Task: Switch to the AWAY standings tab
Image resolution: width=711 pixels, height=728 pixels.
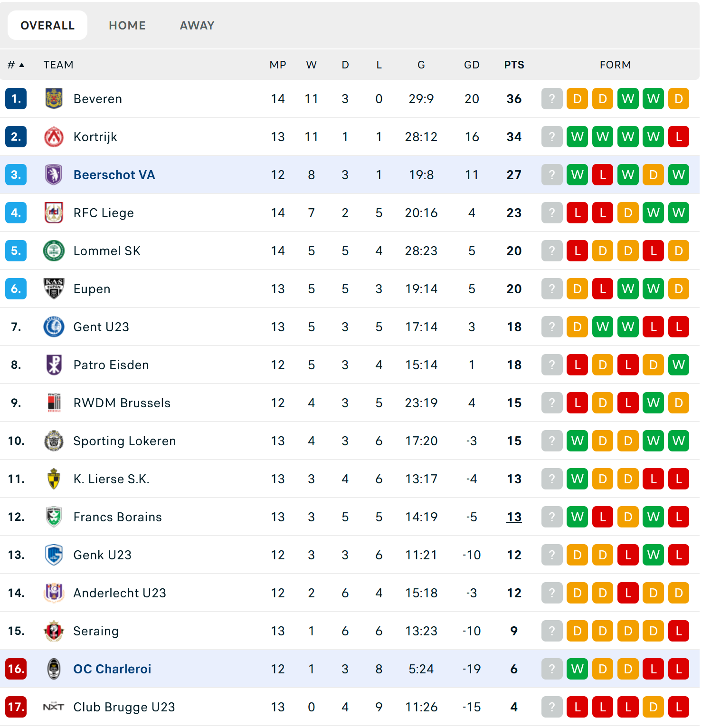Action: (x=197, y=26)
